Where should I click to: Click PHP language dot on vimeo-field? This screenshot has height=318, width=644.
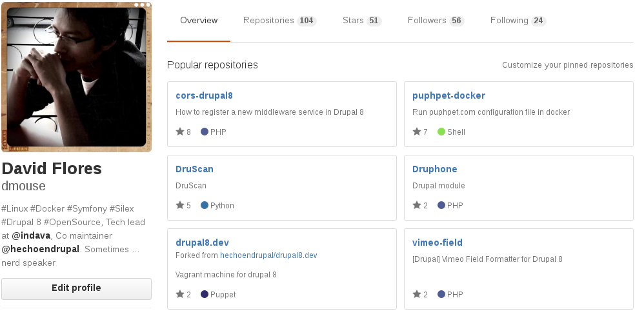(441, 294)
